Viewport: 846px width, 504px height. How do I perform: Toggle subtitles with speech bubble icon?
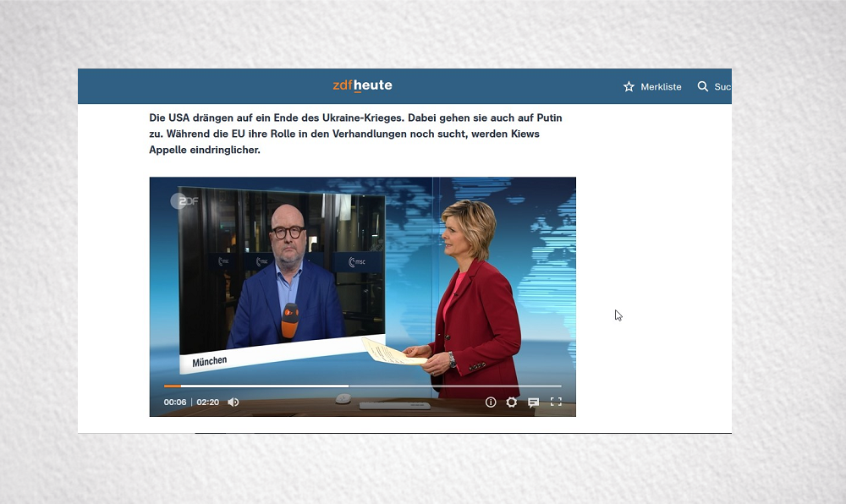(533, 403)
